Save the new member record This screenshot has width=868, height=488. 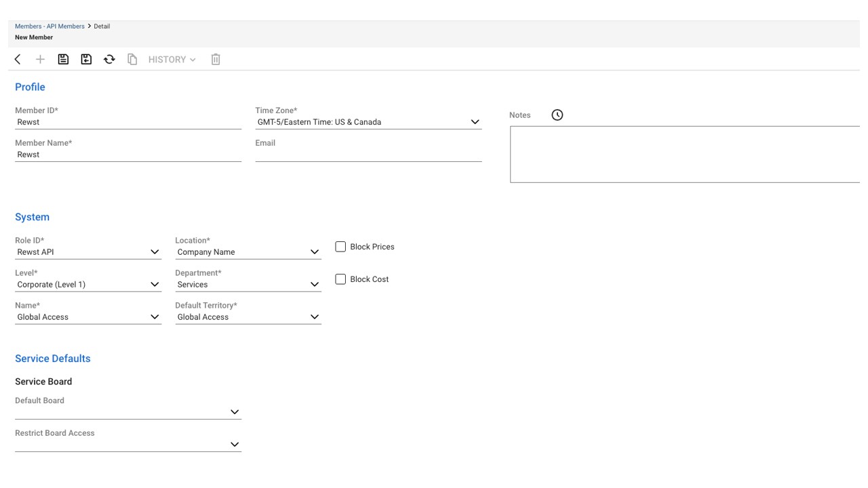tap(63, 59)
